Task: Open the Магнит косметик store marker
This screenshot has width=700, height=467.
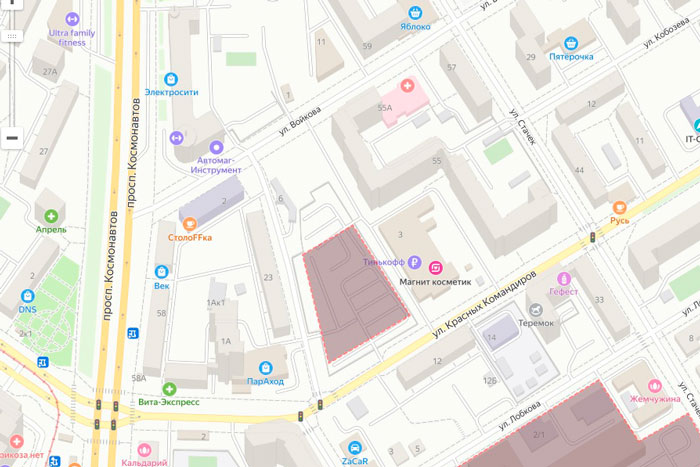Action: pyautogui.click(x=436, y=267)
